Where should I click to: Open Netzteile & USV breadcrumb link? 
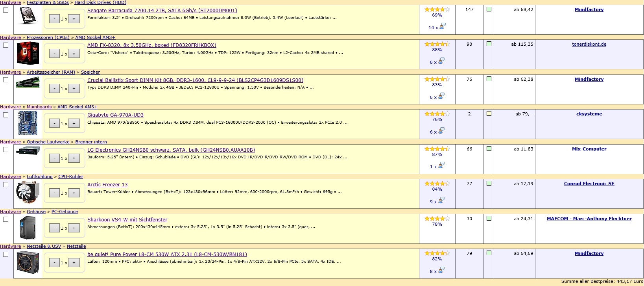coord(44,246)
